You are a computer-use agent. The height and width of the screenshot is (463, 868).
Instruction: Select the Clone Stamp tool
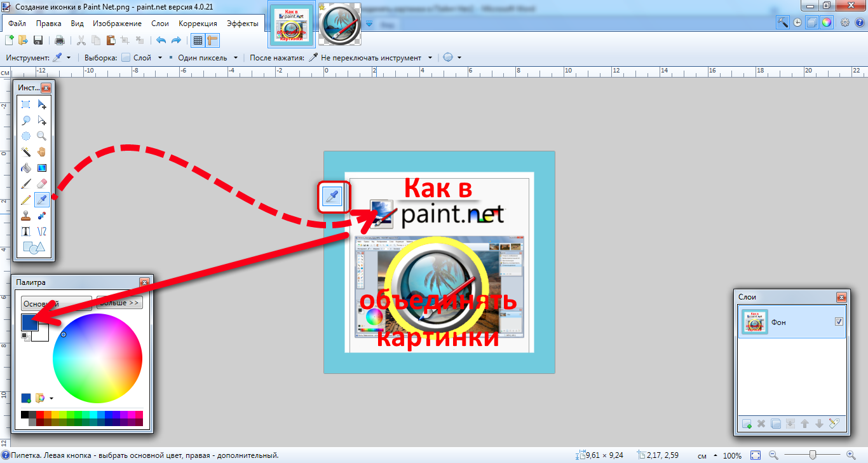coord(26,216)
